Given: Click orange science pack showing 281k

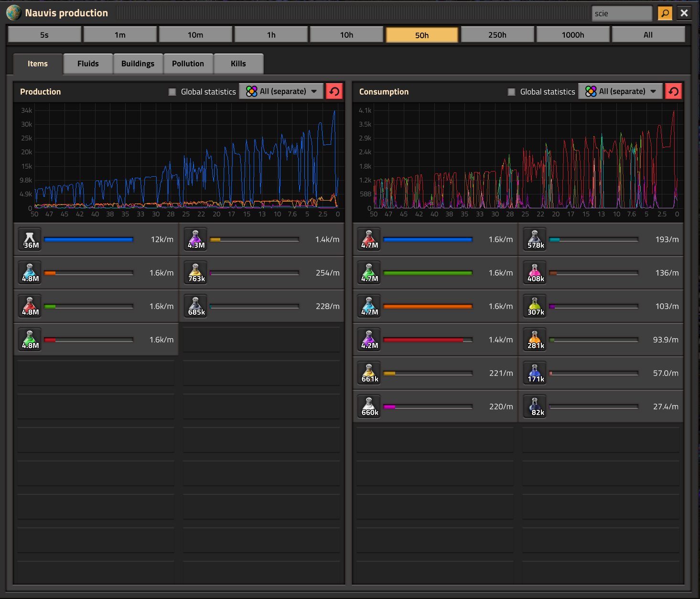Looking at the screenshot, I should (535, 339).
